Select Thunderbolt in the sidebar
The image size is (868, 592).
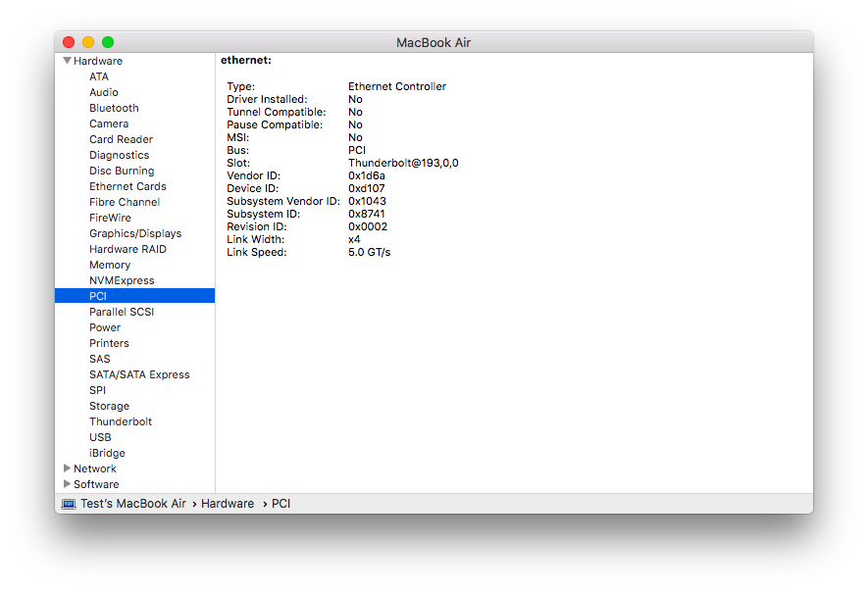[x=121, y=421]
